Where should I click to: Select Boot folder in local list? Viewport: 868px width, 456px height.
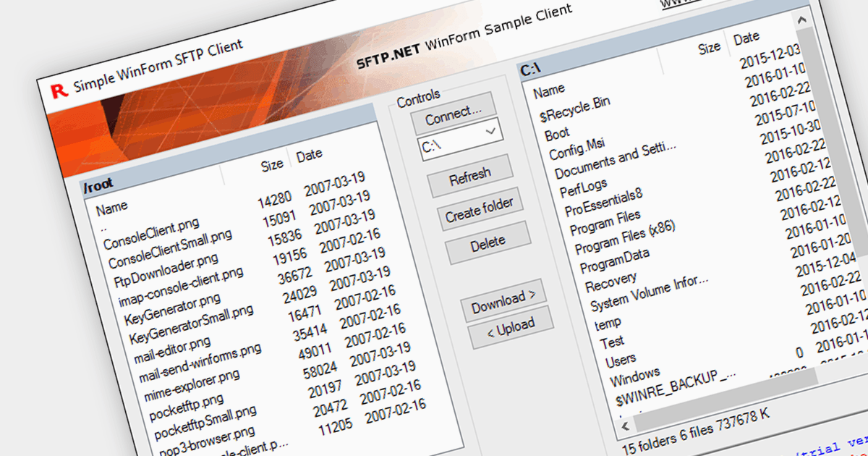pos(557,134)
